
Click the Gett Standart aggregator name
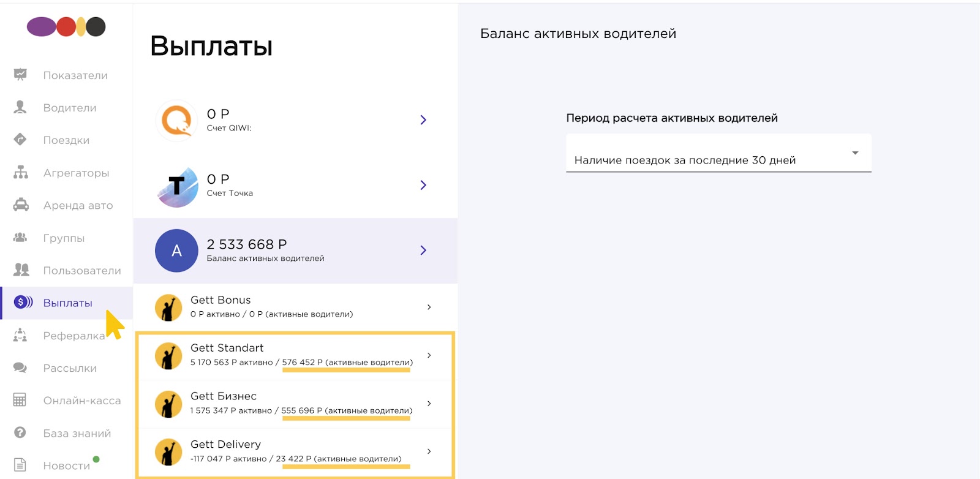[x=227, y=348]
